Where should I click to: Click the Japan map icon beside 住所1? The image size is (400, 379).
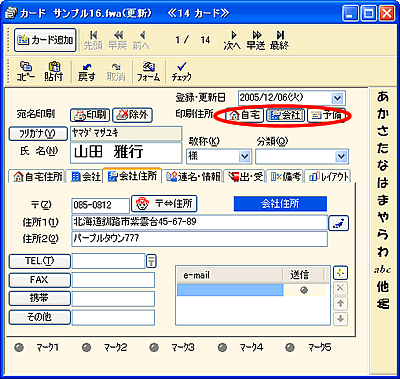tap(339, 223)
